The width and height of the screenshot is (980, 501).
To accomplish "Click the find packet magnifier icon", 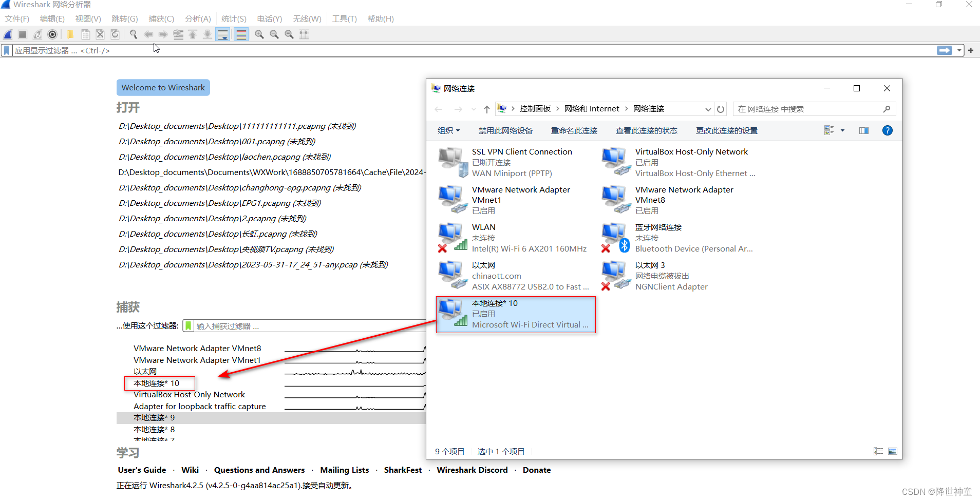I will pos(134,34).
